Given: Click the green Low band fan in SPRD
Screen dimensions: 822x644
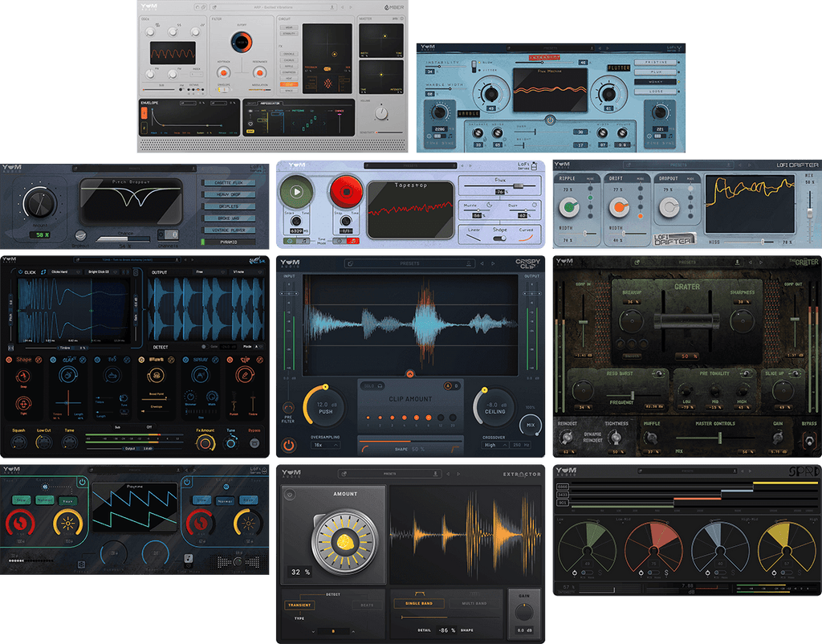Looking at the screenshot, I should (587, 547).
